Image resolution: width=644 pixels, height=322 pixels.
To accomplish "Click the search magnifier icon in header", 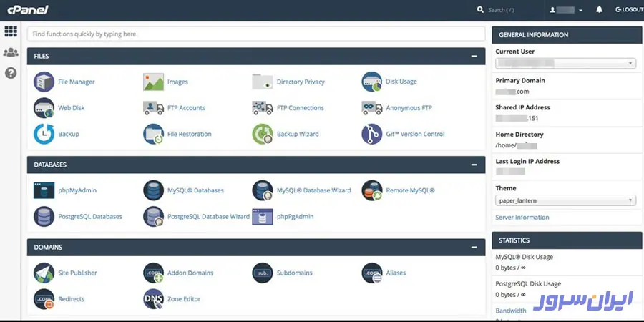I will (480, 9).
